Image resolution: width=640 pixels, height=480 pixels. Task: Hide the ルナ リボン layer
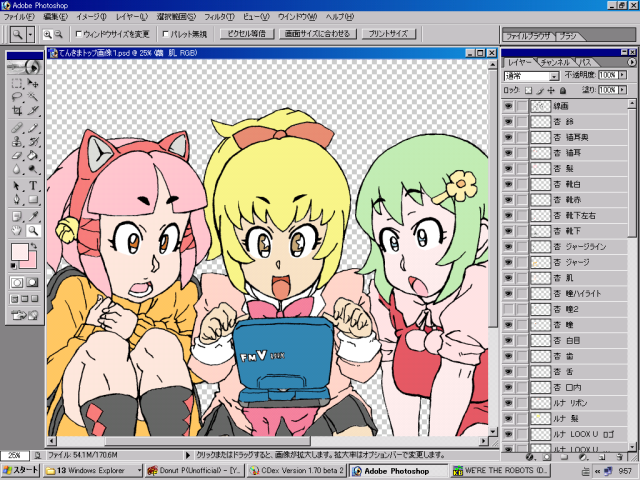[x=508, y=403]
